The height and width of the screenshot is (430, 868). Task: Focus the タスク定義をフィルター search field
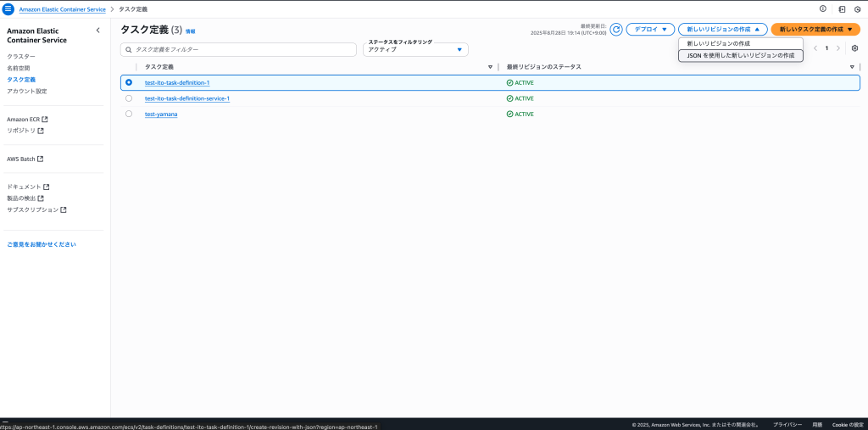(x=238, y=49)
